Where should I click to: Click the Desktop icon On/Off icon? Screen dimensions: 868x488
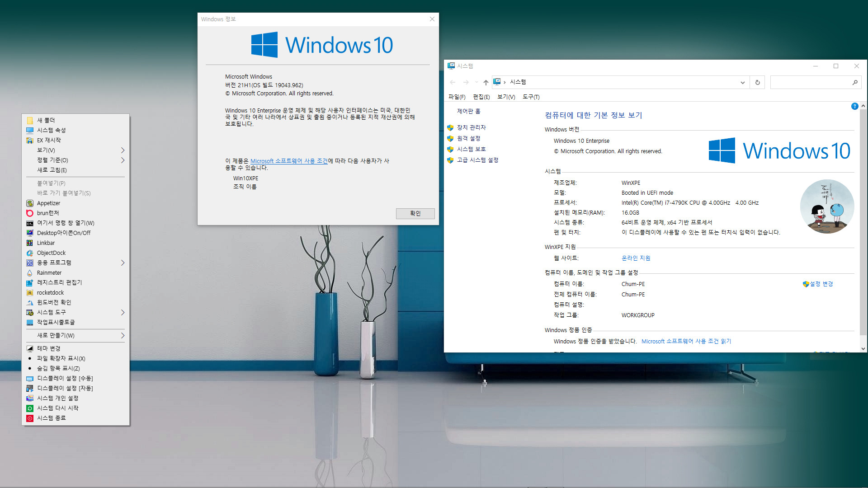click(30, 233)
